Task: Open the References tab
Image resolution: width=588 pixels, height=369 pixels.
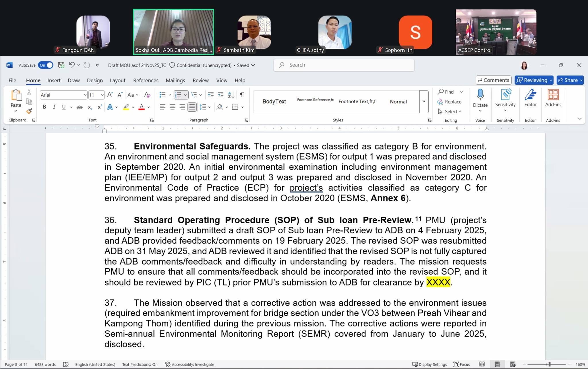Action: [146, 81]
